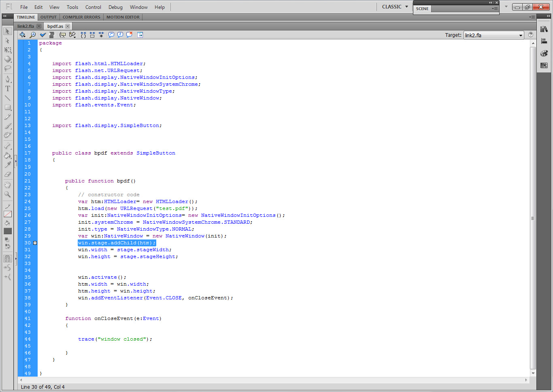This screenshot has height=392, width=553.
Task: Open the Color palette panel icon
Action: [x=544, y=53]
